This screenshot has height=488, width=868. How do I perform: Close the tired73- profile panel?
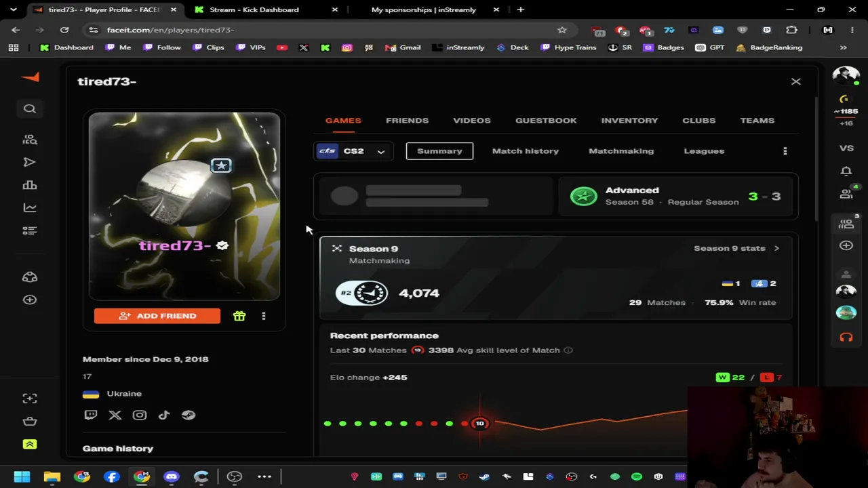point(795,81)
